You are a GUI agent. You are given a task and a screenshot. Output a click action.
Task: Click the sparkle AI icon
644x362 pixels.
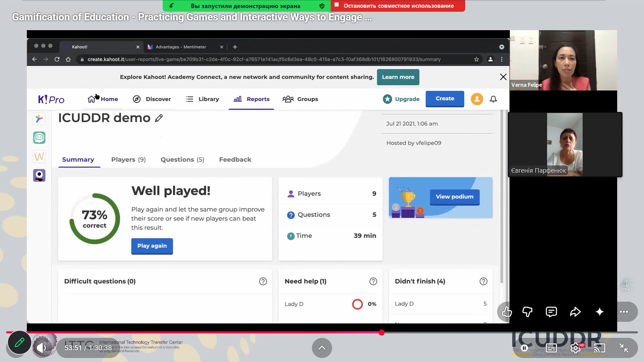coord(600,312)
